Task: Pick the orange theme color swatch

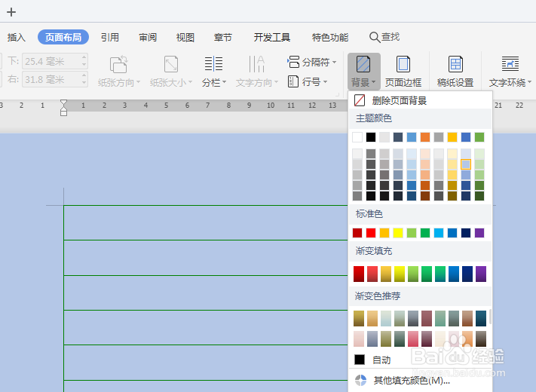Action: tap(425, 137)
